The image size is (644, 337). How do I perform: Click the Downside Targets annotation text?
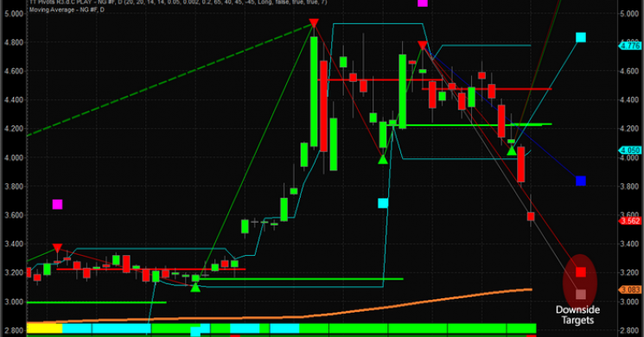click(x=577, y=315)
